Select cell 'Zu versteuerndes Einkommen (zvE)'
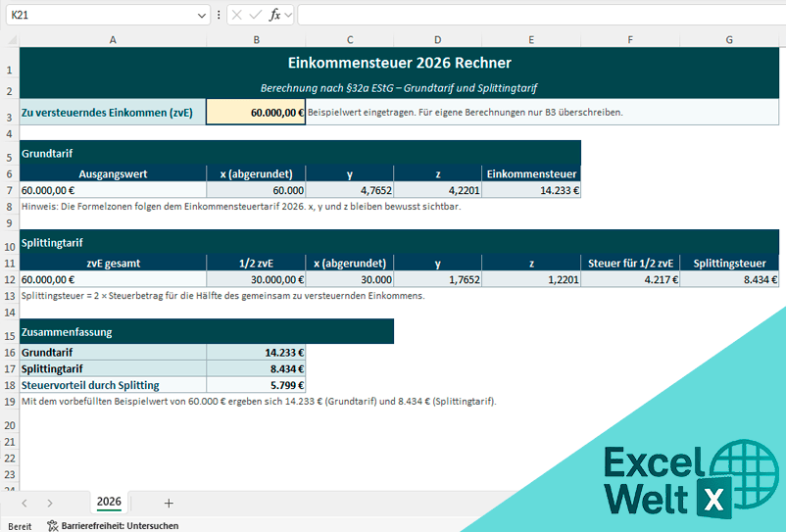786x532 pixels. (113, 113)
